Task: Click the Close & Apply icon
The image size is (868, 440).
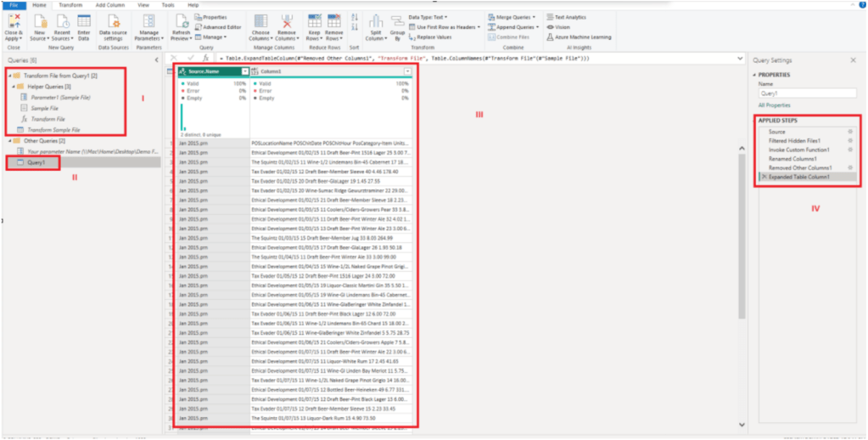Action: 14,22
